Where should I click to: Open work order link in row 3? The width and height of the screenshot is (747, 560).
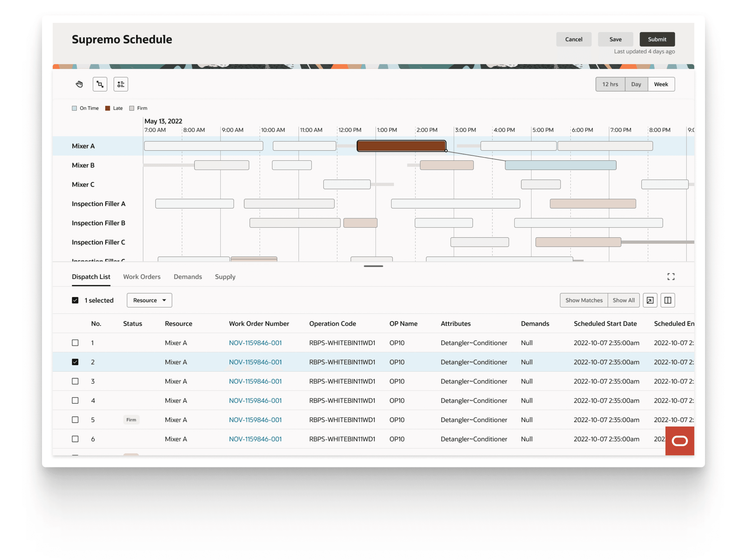(255, 381)
